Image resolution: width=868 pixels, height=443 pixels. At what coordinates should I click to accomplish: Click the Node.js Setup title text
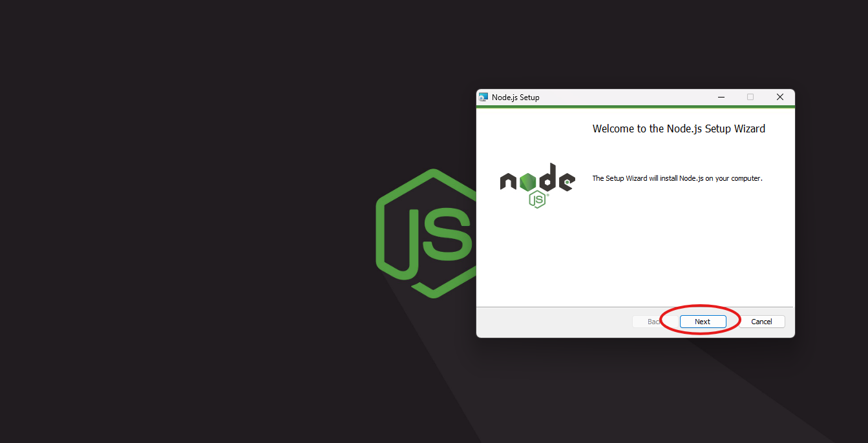point(515,98)
